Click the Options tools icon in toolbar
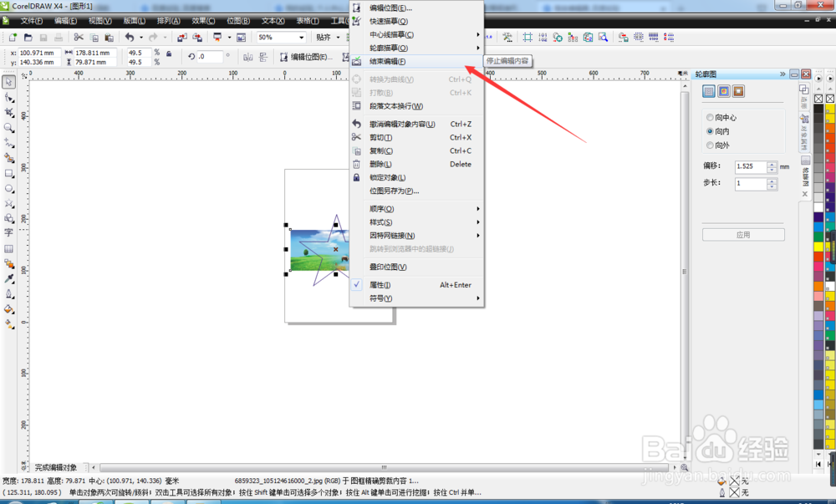This screenshot has width=836, height=504. (x=507, y=38)
